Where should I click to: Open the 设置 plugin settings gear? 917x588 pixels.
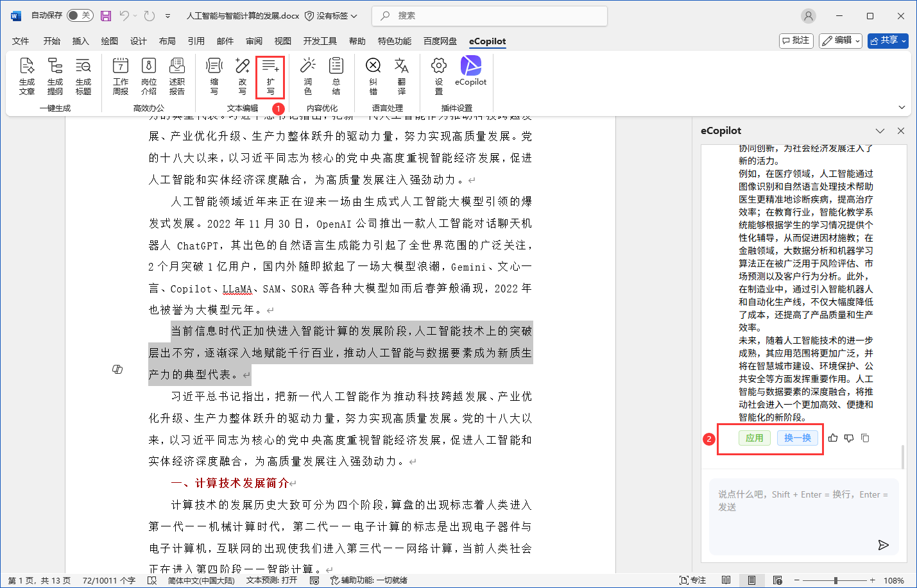(x=439, y=76)
